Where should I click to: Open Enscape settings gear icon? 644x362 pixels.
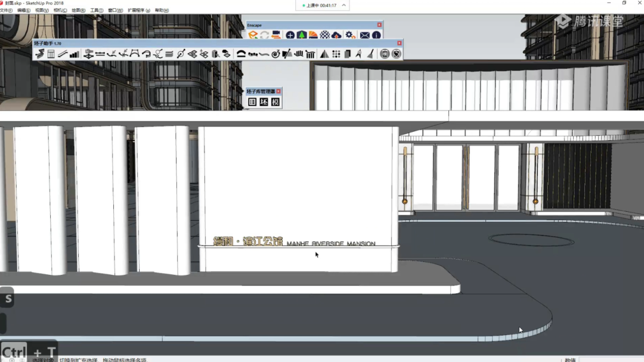coord(350,35)
